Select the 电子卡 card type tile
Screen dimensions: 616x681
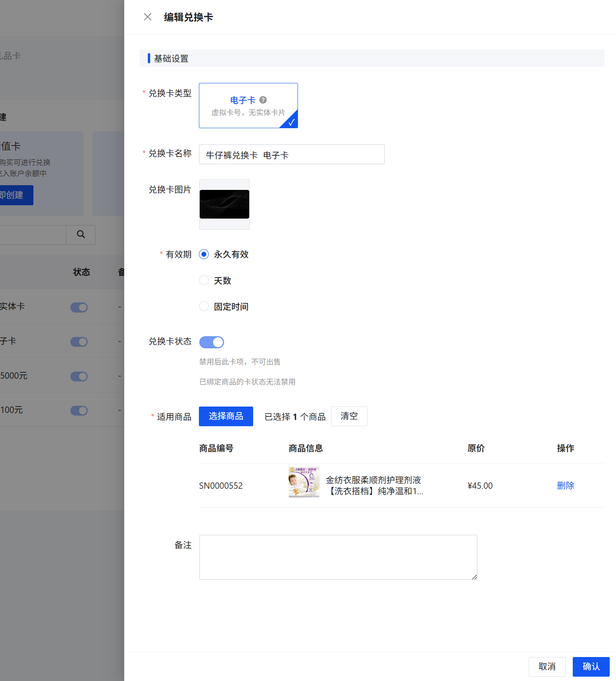click(248, 105)
